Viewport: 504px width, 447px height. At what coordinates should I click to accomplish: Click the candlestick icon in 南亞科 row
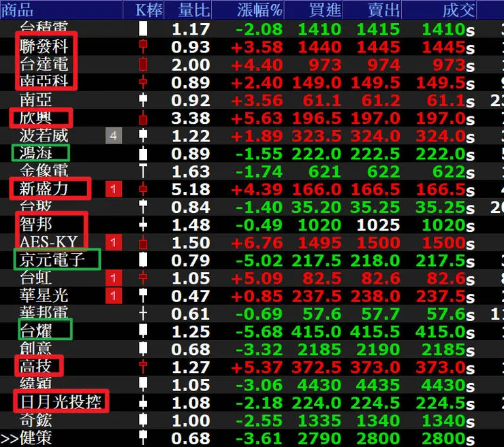click(x=143, y=82)
